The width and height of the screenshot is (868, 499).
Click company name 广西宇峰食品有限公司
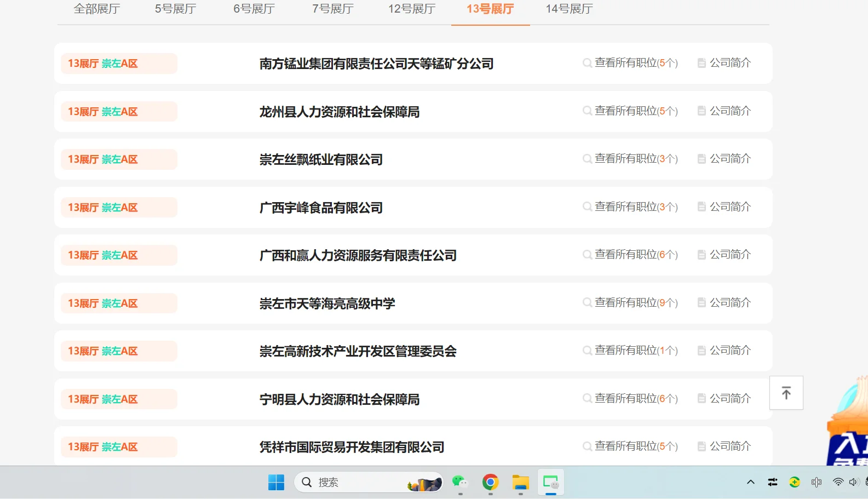click(321, 208)
